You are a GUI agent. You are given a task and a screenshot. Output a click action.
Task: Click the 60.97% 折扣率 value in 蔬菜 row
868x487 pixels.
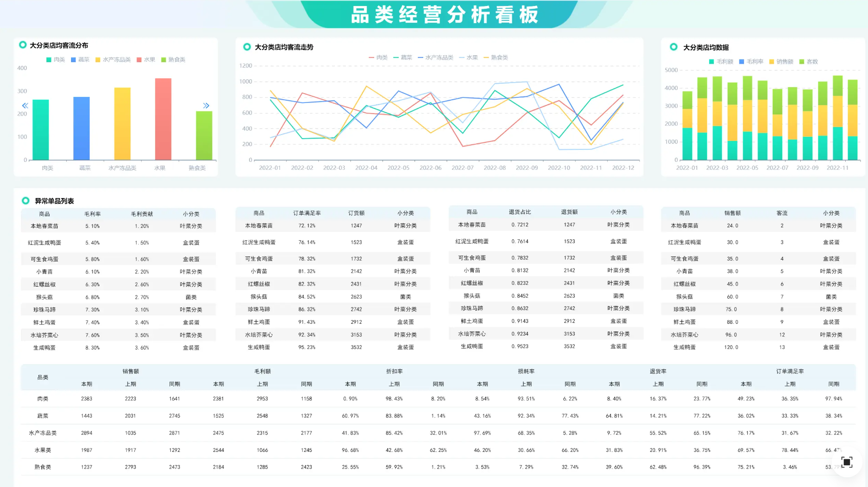click(x=350, y=416)
